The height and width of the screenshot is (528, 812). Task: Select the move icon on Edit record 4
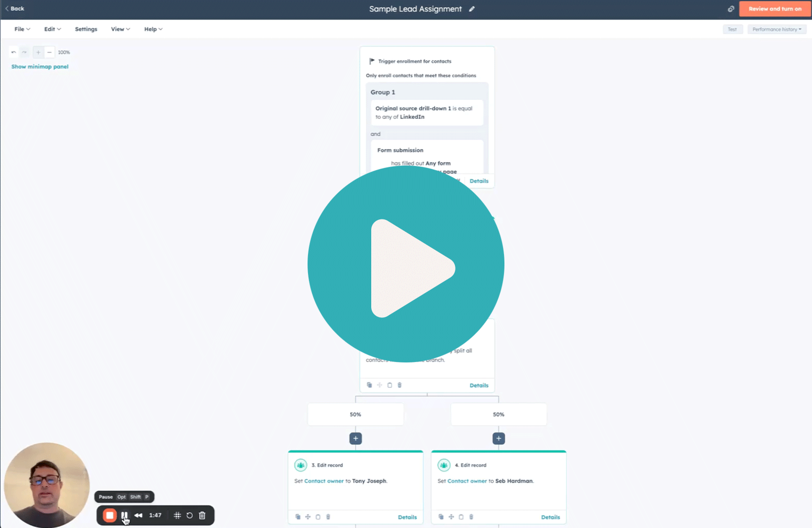tap(451, 517)
